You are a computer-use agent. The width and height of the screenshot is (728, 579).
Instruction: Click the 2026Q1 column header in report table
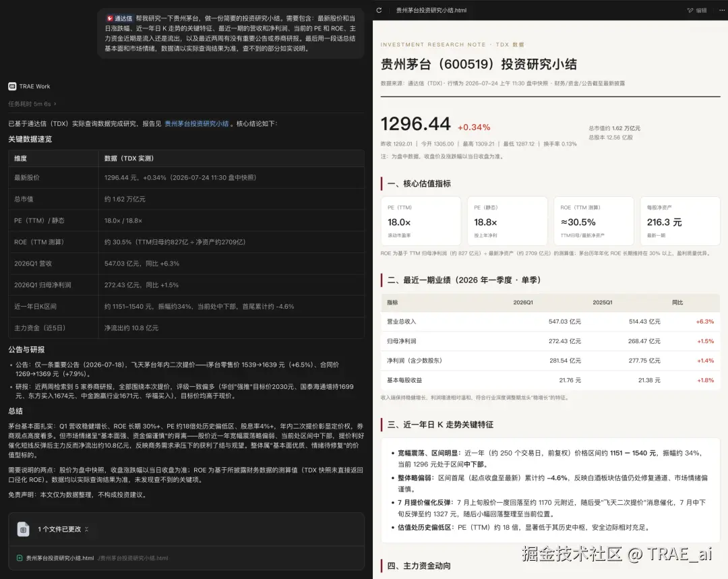pyautogui.click(x=523, y=302)
